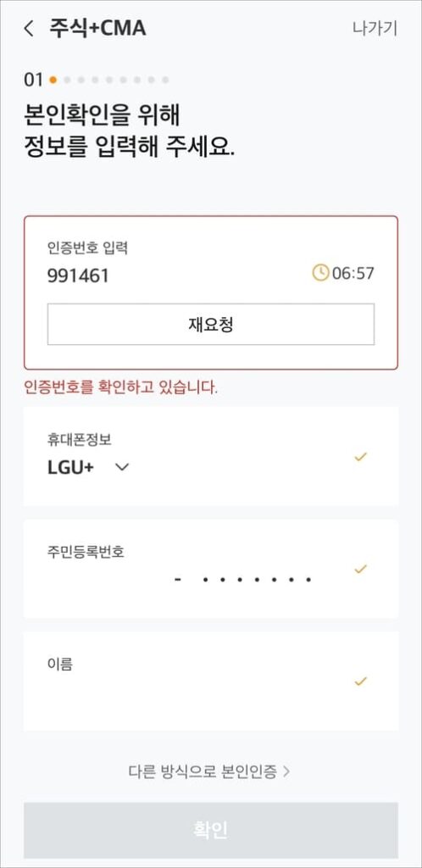Screen dimensions: 422x868
Task: Tap the 확인 confirm button
Action: [211, 831]
